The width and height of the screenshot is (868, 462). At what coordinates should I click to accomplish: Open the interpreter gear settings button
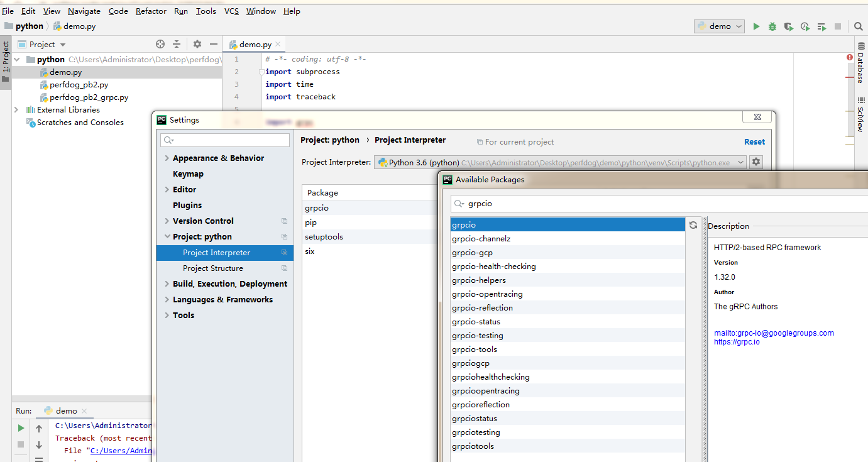click(756, 162)
